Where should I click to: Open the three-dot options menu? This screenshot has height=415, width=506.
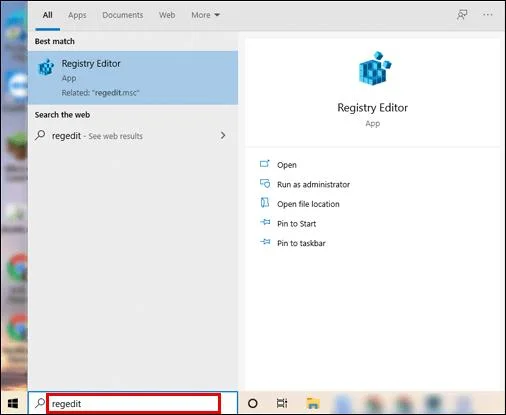pyautogui.click(x=487, y=15)
